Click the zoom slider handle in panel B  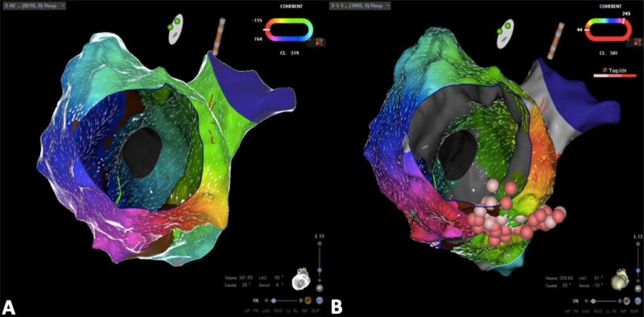click(x=638, y=270)
